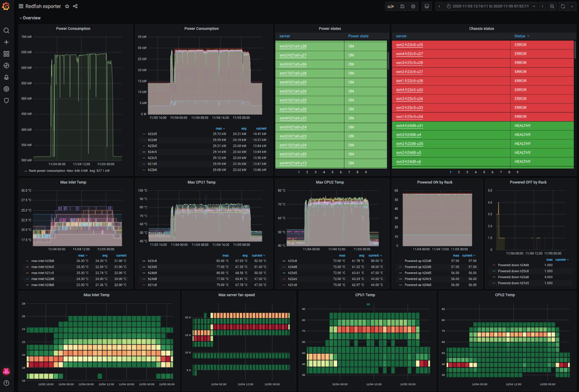Image resolution: width=579 pixels, height=392 pixels.
Task: Click the h21d5 legend color swatch
Action: pos(144,164)
